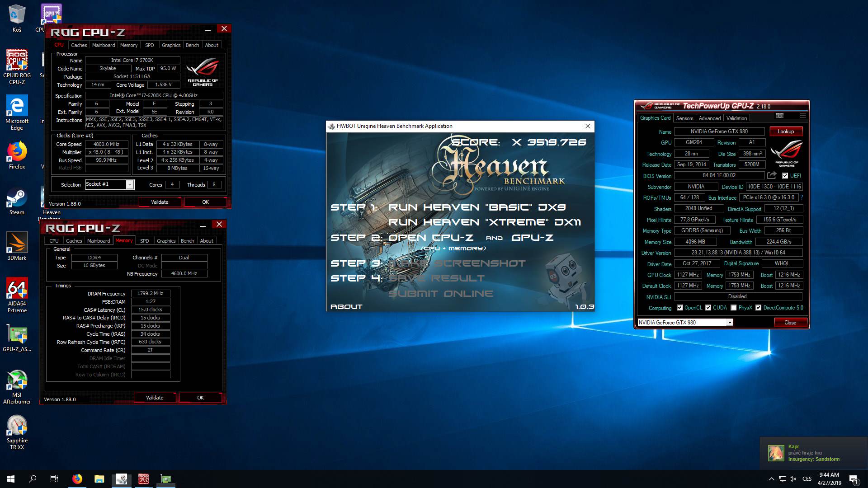This screenshot has width=868, height=488.
Task: Toggle OpenCL checkbox in GPU-Z
Action: point(679,308)
